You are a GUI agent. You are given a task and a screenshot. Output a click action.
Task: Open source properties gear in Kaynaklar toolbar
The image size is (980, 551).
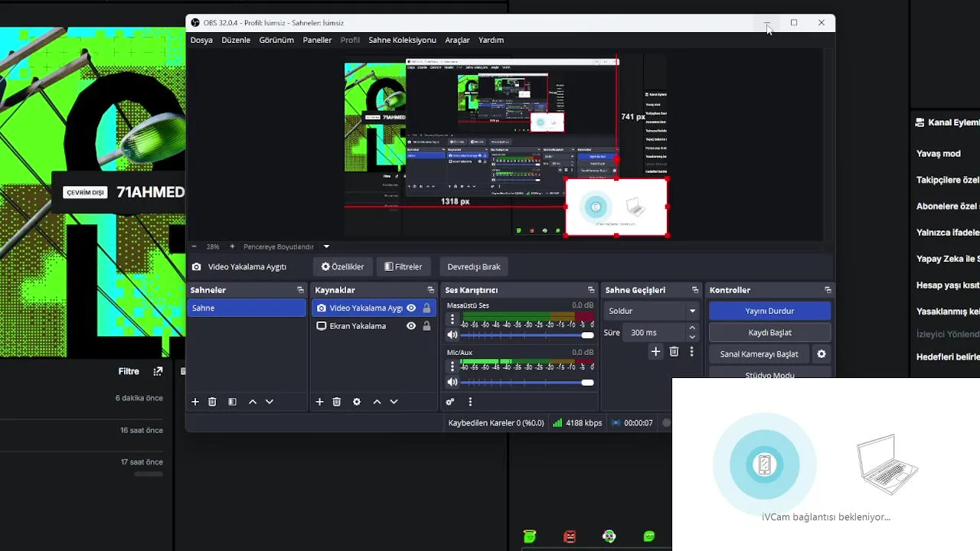357,402
